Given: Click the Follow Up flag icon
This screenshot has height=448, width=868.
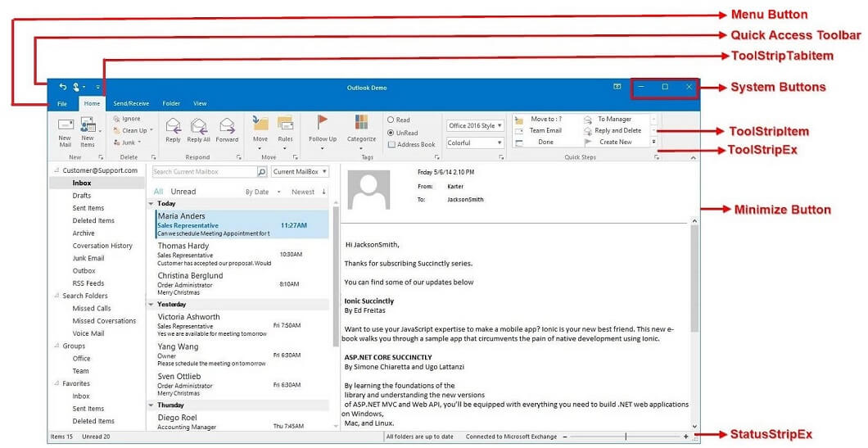Looking at the screenshot, I should (x=322, y=122).
